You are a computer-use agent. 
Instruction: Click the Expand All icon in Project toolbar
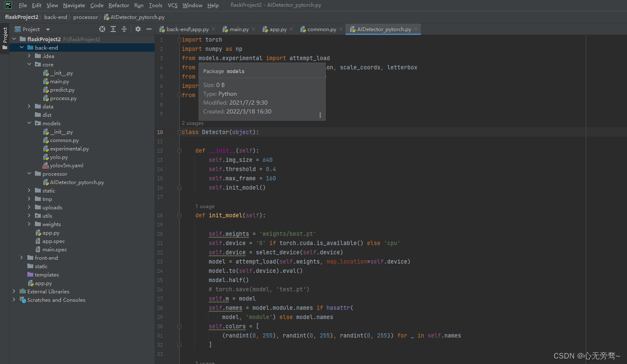(x=113, y=29)
